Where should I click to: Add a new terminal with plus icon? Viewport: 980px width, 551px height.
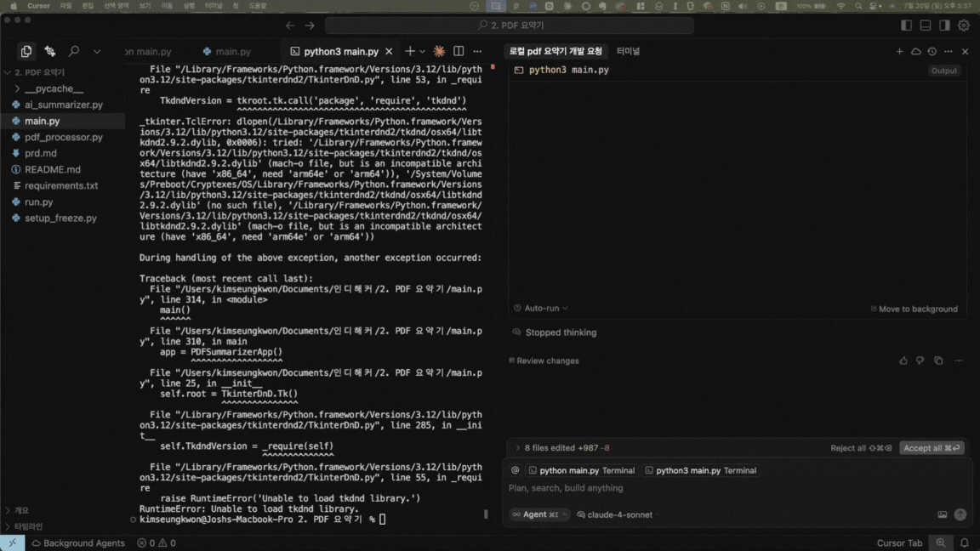click(409, 51)
